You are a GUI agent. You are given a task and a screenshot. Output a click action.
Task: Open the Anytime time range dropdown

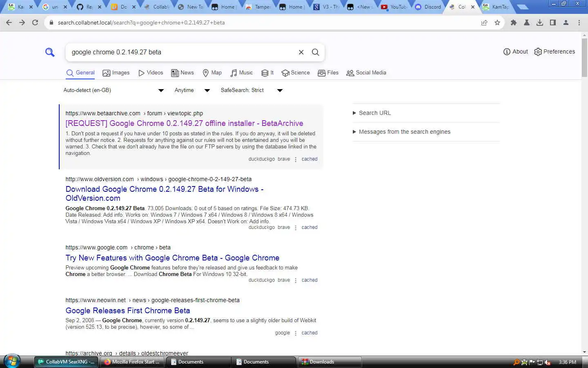pyautogui.click(x=192, y=90)
